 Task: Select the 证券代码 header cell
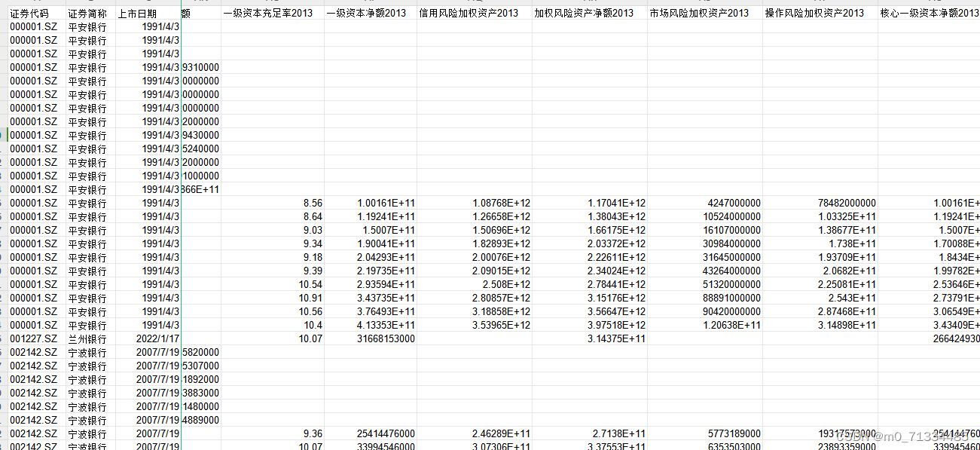36,13
